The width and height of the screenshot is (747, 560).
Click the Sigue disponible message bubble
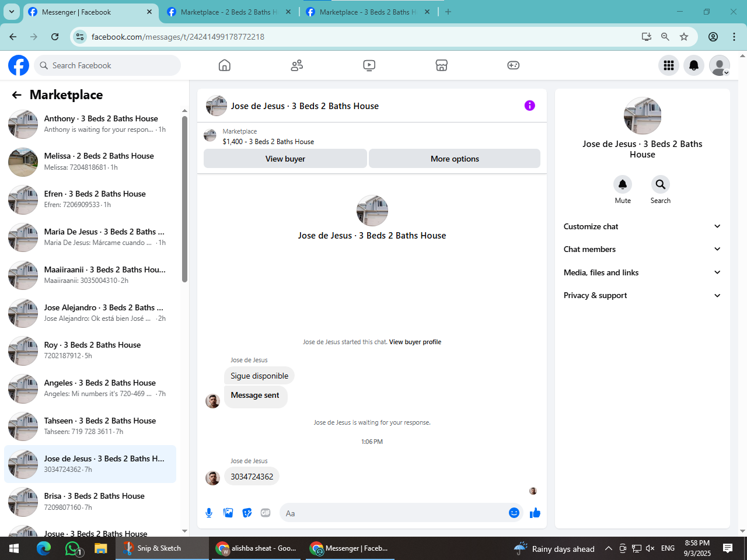tap(259, 376)
